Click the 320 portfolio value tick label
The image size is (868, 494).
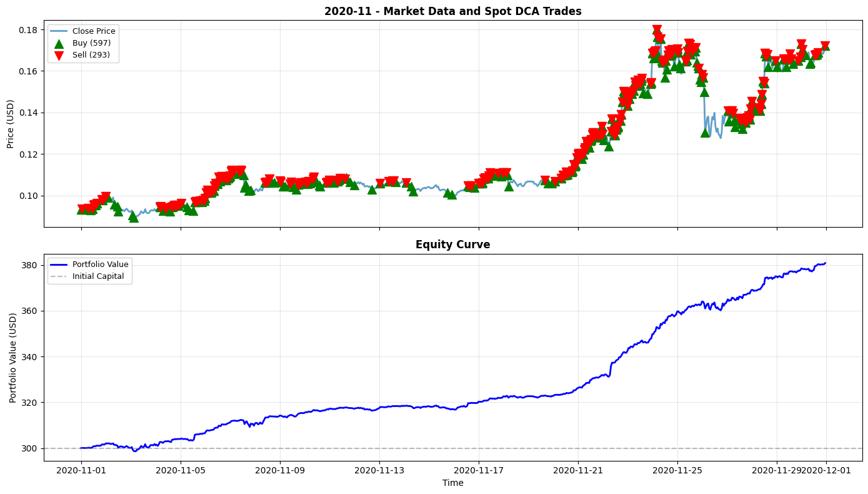31,403
